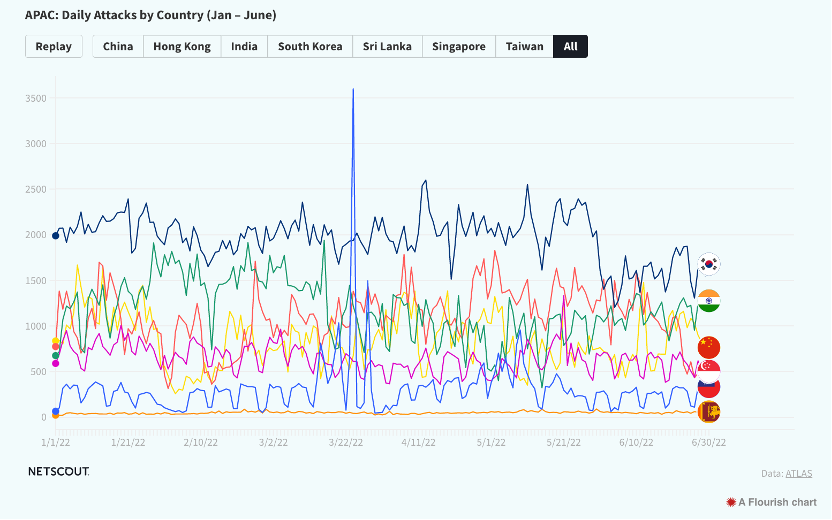Image resolution: width=832 pixels, height=520 pixels.
Task: Click the dark blue starting dot at 2000
Action: [x=55, y=236]
